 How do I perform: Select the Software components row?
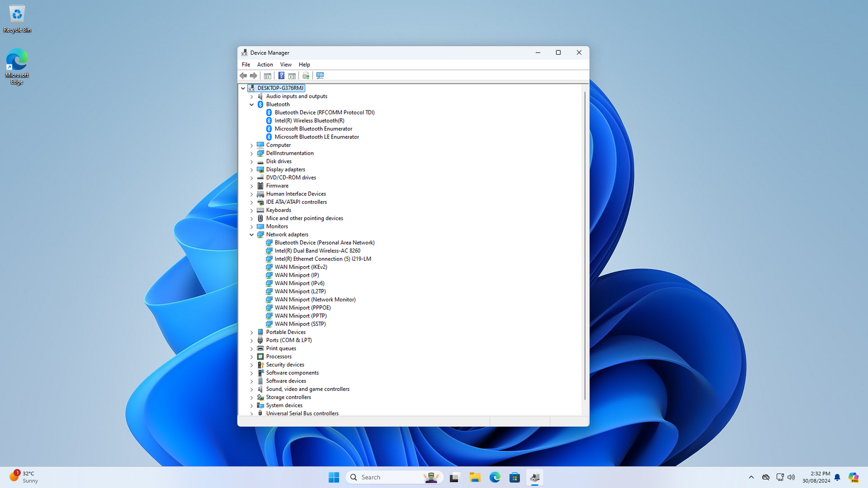(x=292, y=373)
